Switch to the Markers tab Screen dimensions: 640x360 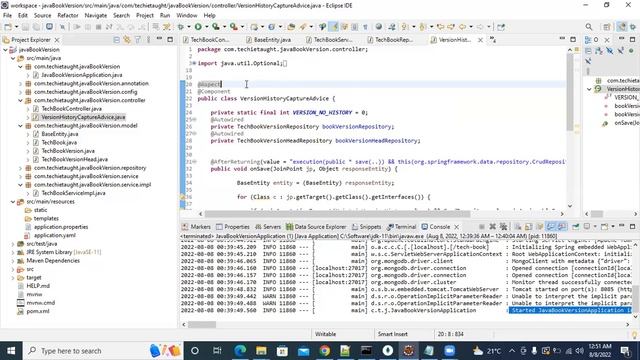196,227
